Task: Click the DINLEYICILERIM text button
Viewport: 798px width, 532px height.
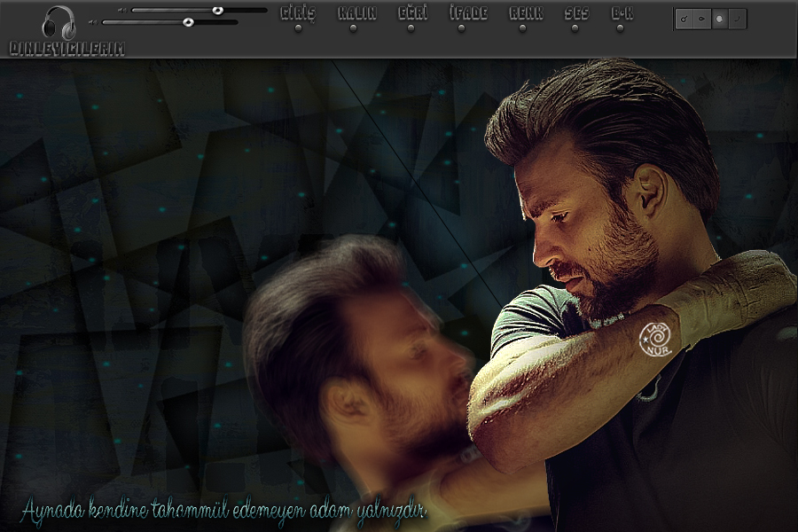Action: tap(66, 49)
